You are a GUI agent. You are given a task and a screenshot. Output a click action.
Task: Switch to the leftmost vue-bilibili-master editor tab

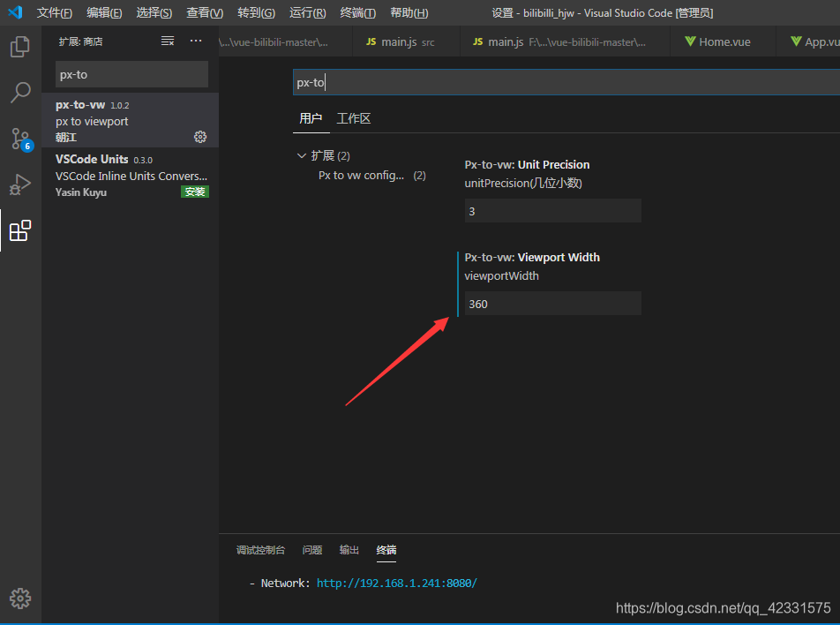(286, 41)
